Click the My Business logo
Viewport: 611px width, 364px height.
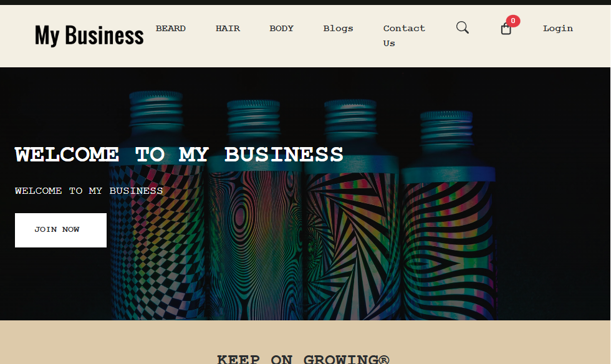click(89, 35)
